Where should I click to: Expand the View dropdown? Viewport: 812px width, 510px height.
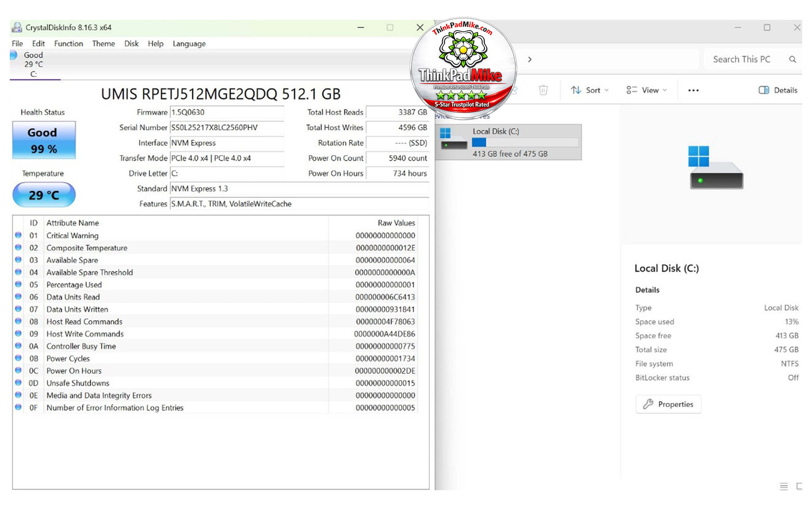(x=647, y=90)
